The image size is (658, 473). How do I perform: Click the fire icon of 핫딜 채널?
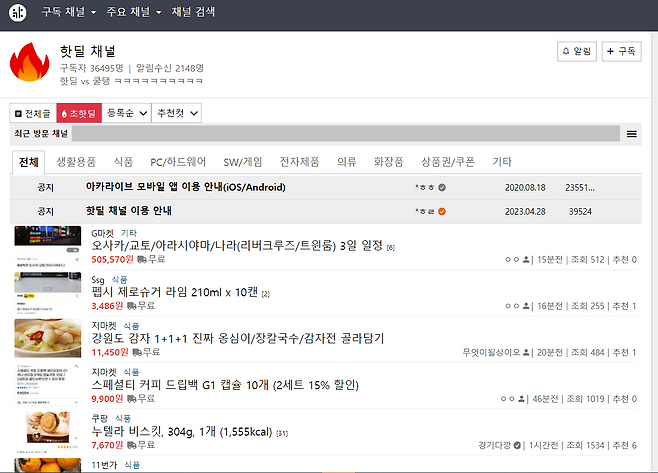(29, 63)
